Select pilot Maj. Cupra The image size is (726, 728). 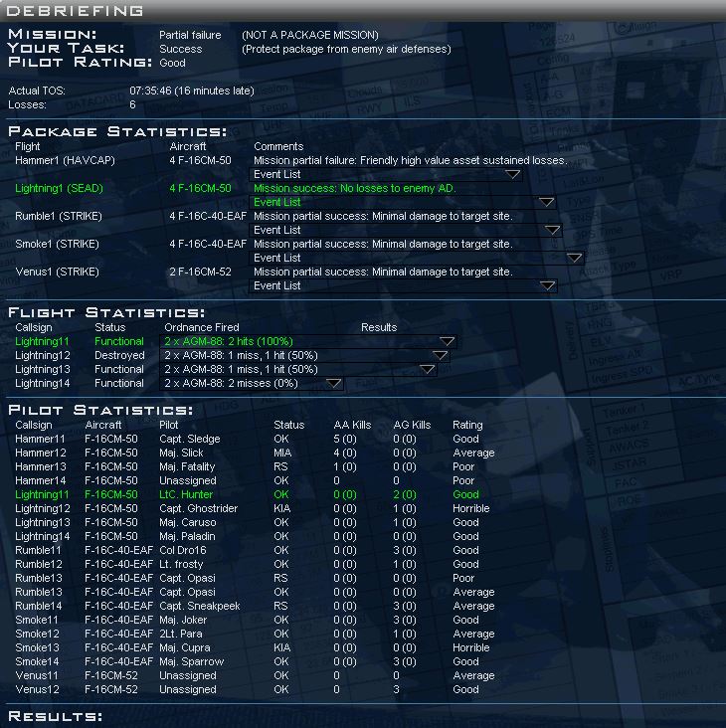tap(184, 648)
